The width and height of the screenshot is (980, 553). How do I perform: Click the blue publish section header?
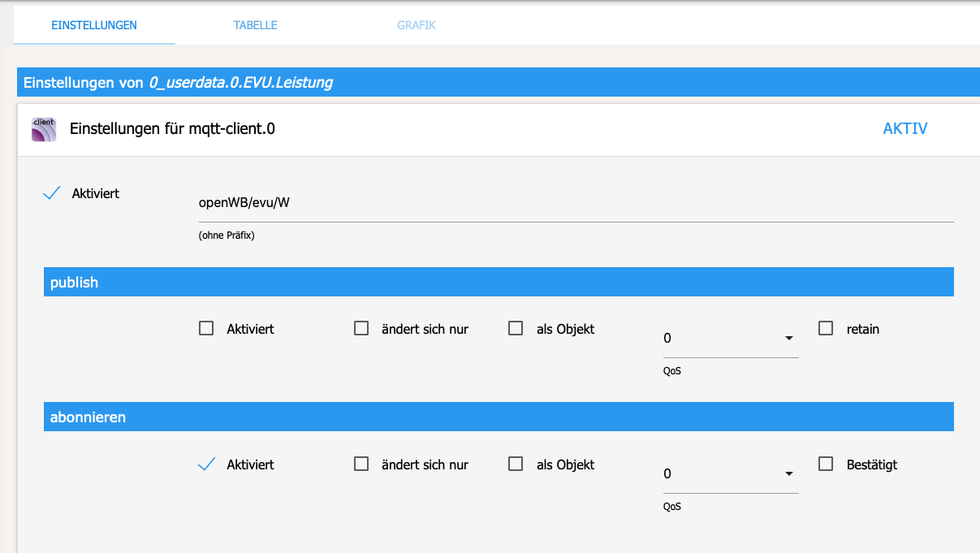[499, 282]
